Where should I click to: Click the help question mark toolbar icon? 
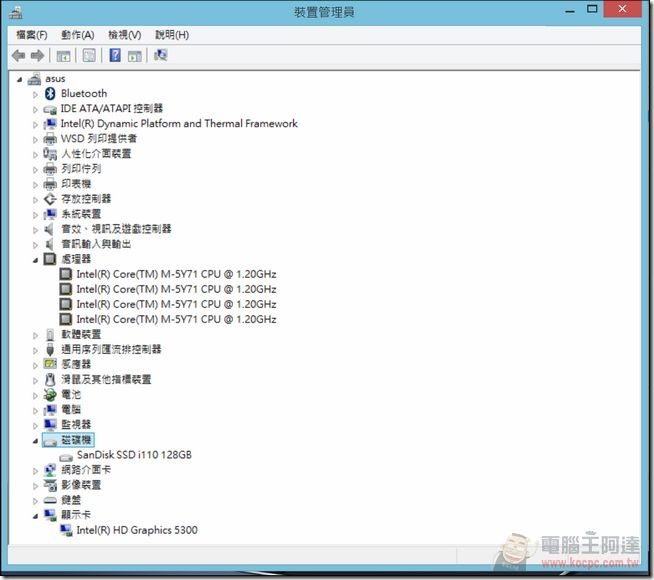pos(115,55)
